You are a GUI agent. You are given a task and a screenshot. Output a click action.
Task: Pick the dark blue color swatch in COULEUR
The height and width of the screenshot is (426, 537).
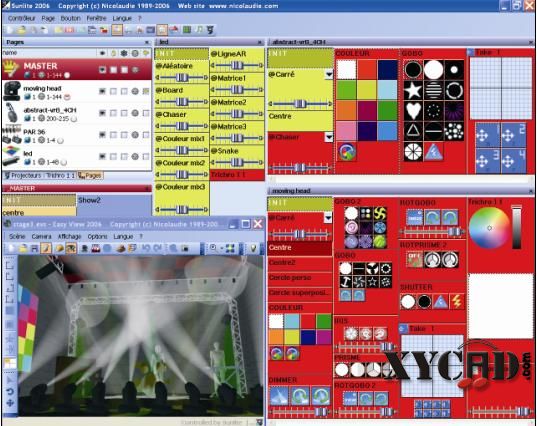387,70
